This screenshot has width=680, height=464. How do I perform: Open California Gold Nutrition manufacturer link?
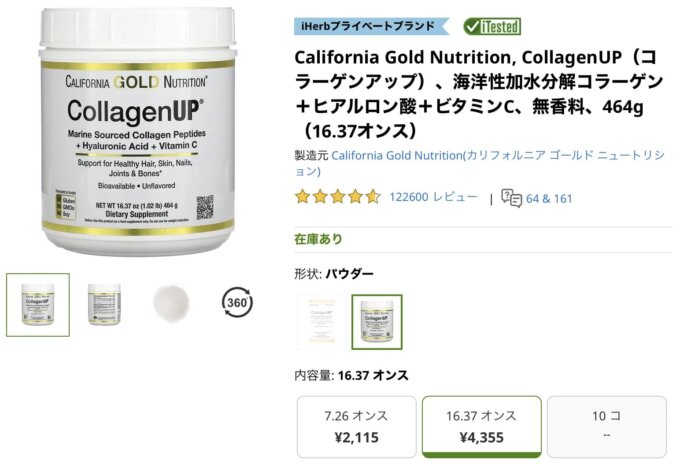(480, 163)
